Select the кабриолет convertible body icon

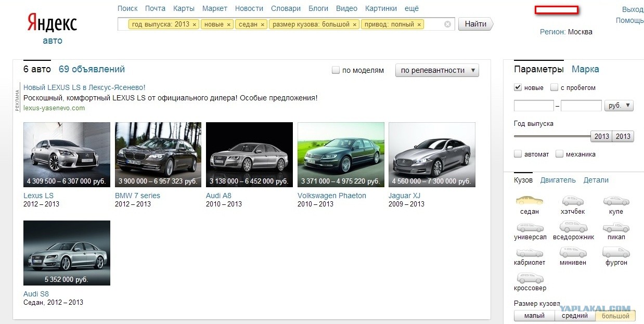(530, 252)
